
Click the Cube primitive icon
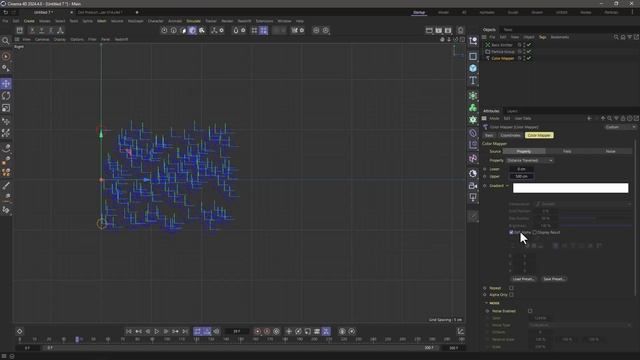[x=473, y=68]
